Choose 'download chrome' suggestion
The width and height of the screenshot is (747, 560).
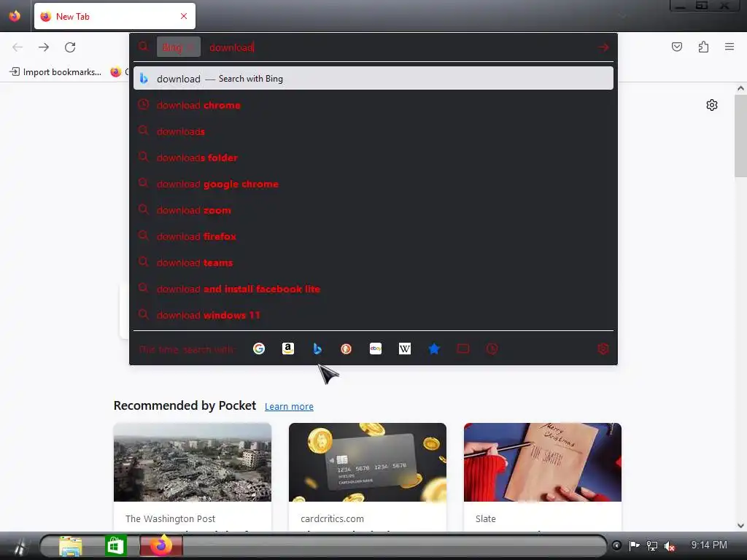[x=373, y=105]
